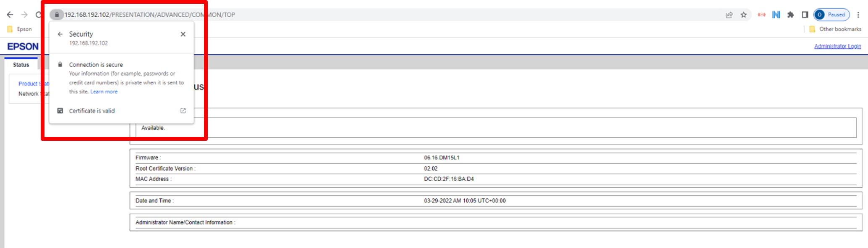The image size is (868, 248).
Task: Open the Extensions puzzle piece menu
Action: 791,15
